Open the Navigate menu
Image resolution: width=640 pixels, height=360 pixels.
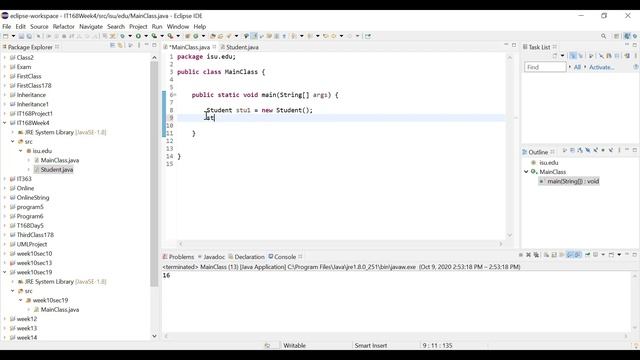91,27
